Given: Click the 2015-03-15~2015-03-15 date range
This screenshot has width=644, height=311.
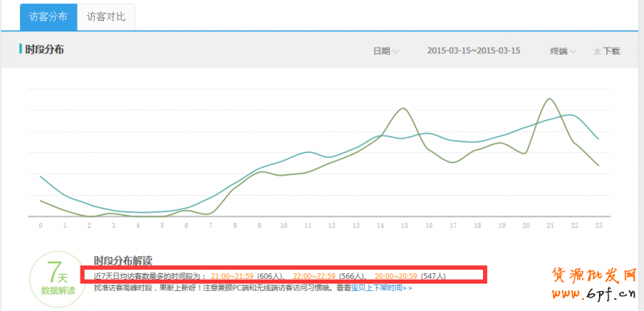Looking at the screenshot, I should [473, 51].
